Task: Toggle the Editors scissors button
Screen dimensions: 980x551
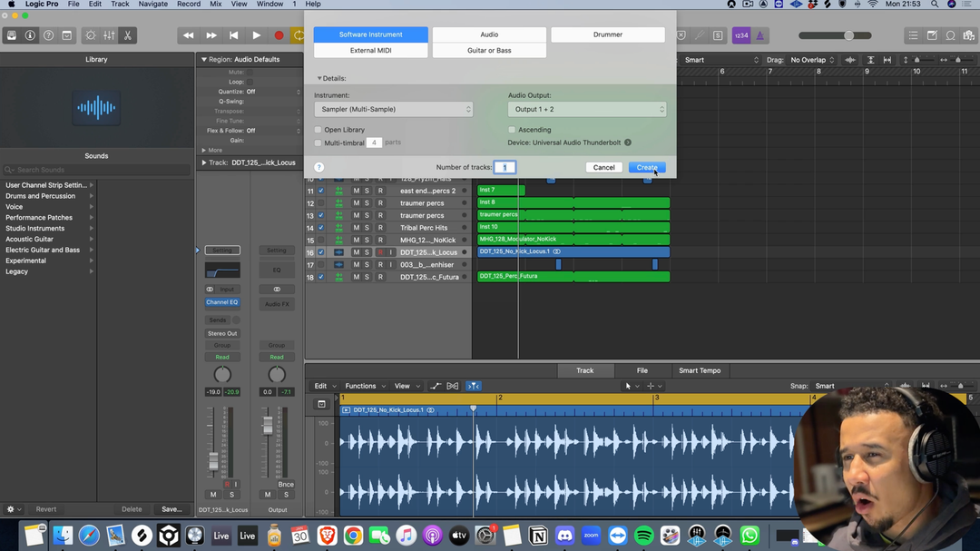Action: [x=127, y=35]
